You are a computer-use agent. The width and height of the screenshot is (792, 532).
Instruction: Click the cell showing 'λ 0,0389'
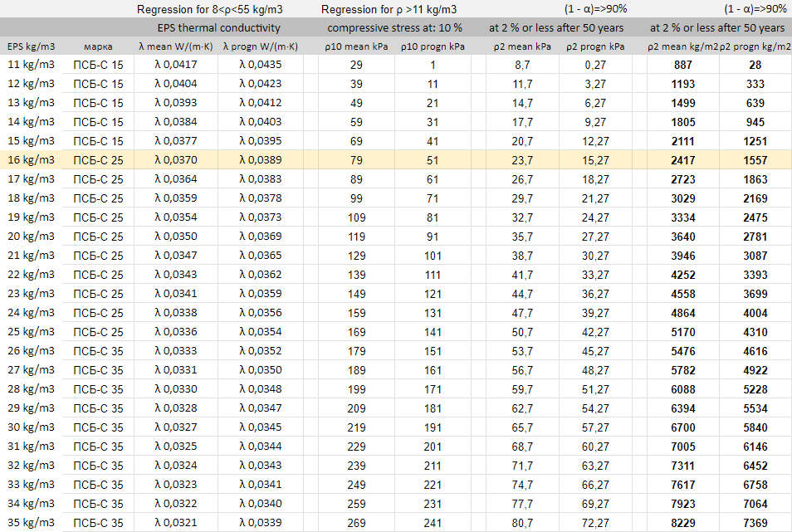coord(261,160)
